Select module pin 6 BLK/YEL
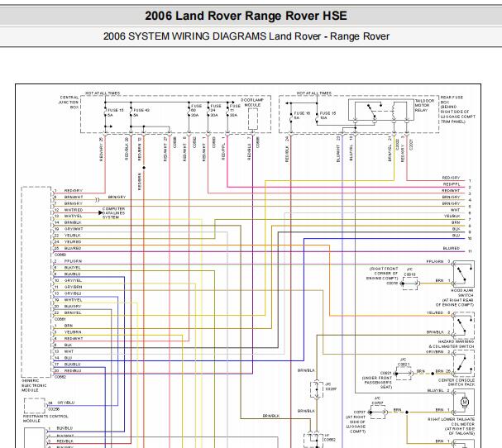Viewport: 502px width, 448px height. click(x=68, y=268)
